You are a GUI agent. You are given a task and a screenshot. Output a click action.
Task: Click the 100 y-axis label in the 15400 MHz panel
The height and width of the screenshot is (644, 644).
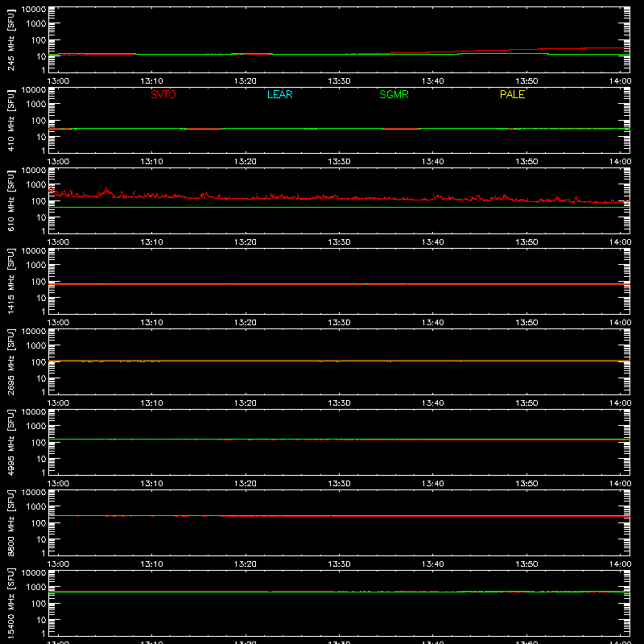tap(39, 603)
